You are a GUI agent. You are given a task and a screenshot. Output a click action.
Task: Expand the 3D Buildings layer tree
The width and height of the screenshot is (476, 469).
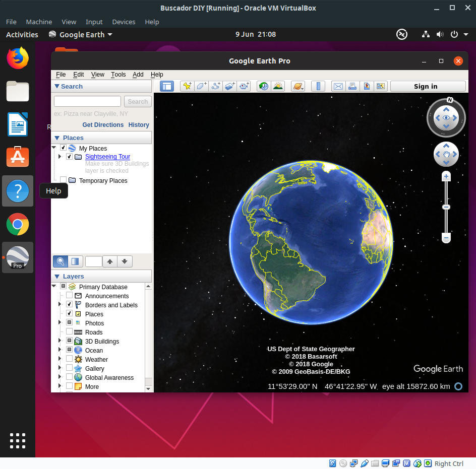pyautogui.click(x=60, y=341)
